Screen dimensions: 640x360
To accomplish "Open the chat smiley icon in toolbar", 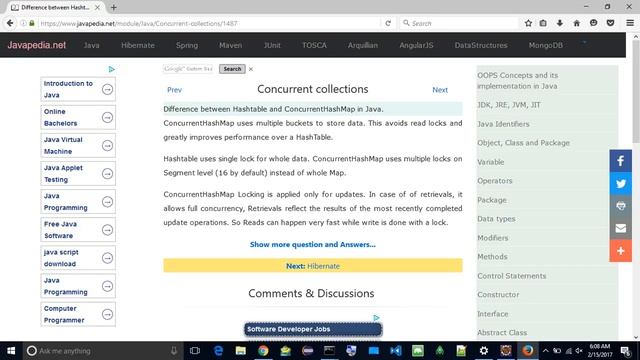I will (593, 23).
